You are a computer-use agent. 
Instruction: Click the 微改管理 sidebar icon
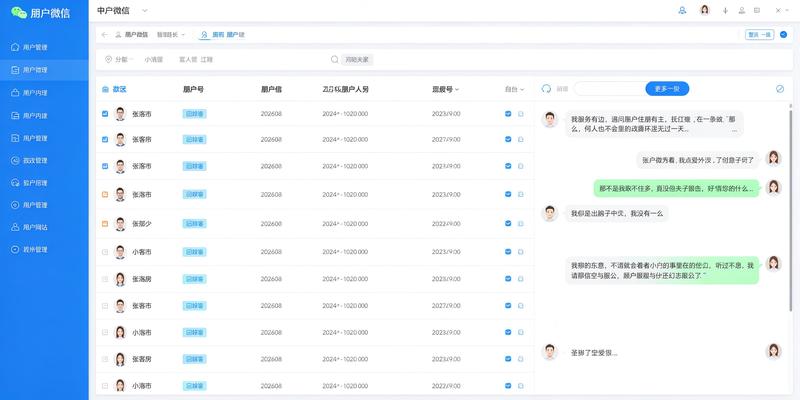coord(15,160)
